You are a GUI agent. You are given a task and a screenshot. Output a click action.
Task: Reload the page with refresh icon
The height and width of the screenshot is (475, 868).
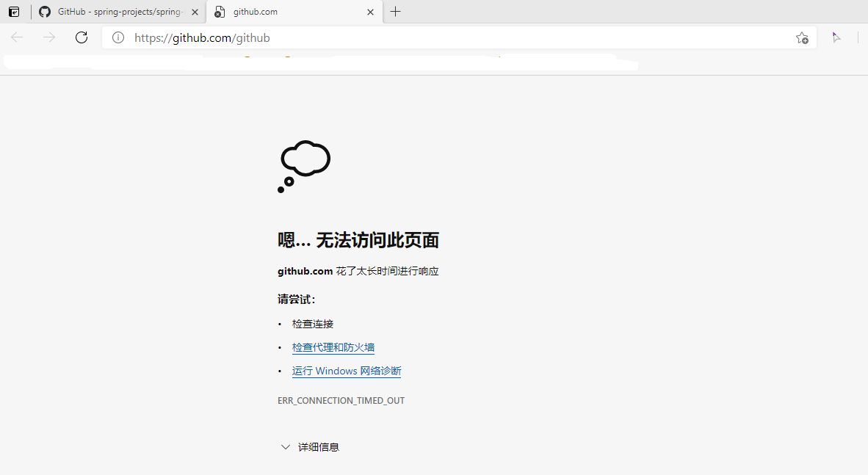point(82,37)
